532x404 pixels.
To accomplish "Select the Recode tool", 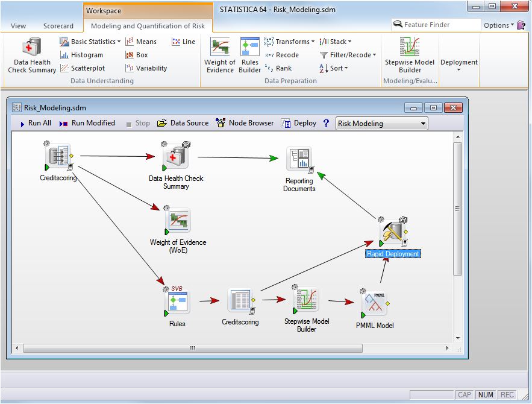I will tap(281, 55).
